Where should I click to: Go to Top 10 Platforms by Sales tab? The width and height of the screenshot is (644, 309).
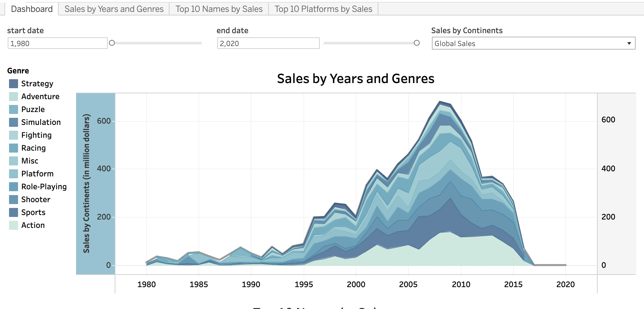323,9
